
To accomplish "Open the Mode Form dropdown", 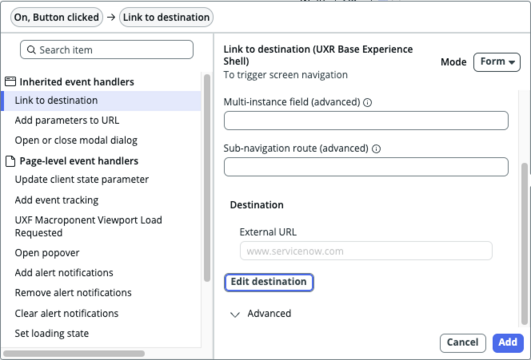I will (x=497, y=62).
